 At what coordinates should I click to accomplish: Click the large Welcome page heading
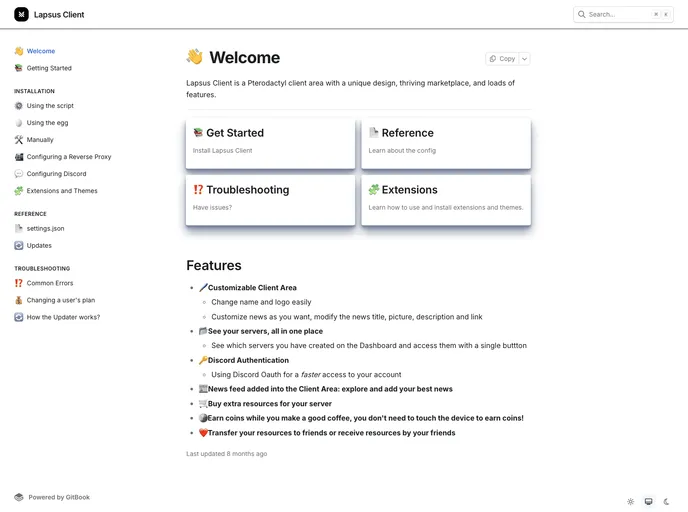coord(244,57)
